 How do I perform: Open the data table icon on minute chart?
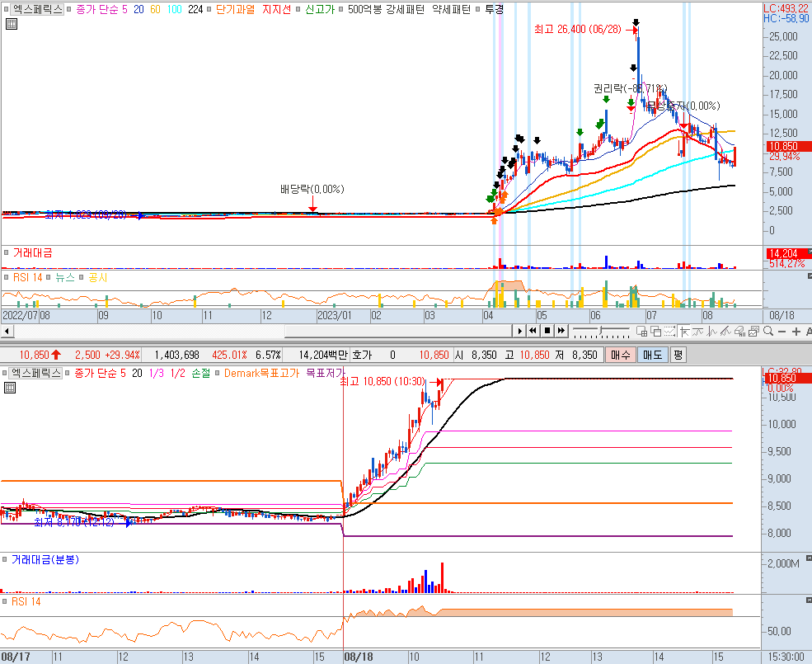pos(10,388)
